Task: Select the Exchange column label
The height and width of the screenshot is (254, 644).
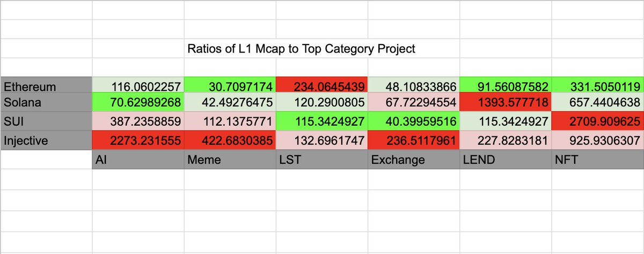Action: pos(414,159)
